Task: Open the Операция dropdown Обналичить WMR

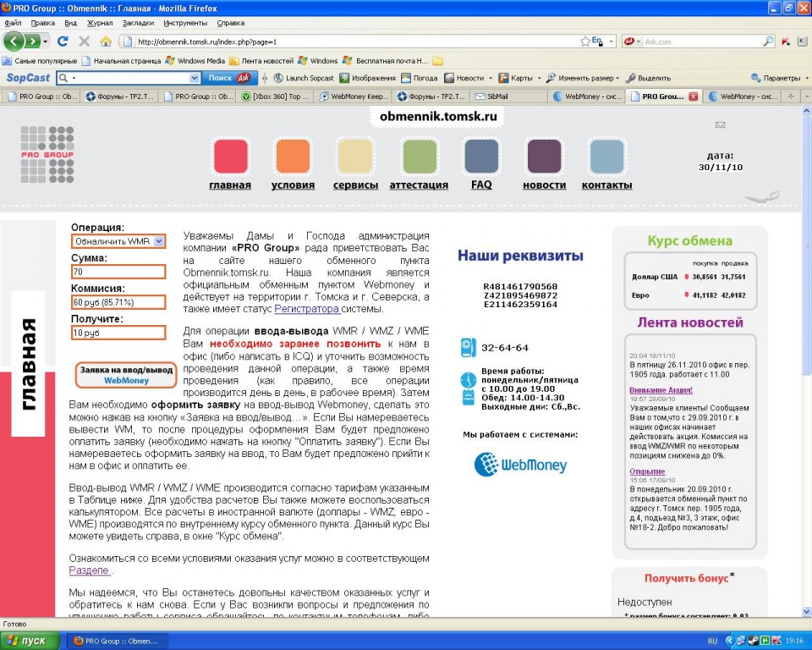Action: coord(118,241)
